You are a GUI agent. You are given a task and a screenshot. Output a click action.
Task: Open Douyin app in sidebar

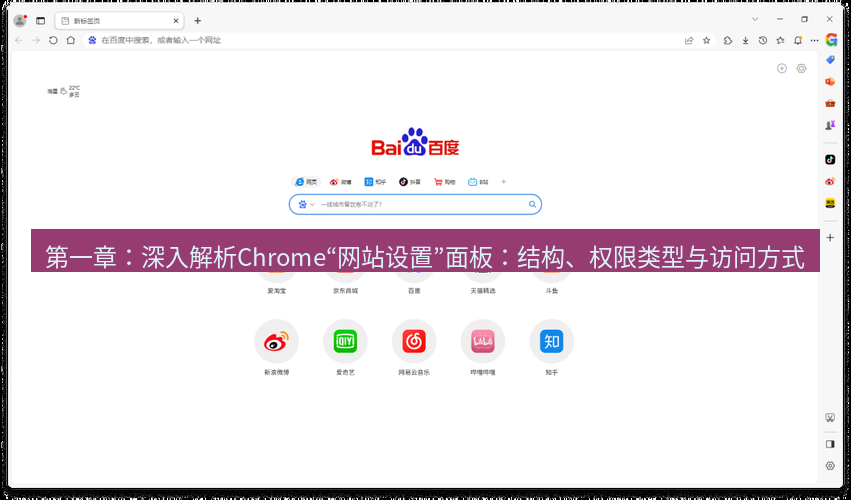tap(830, 160)
